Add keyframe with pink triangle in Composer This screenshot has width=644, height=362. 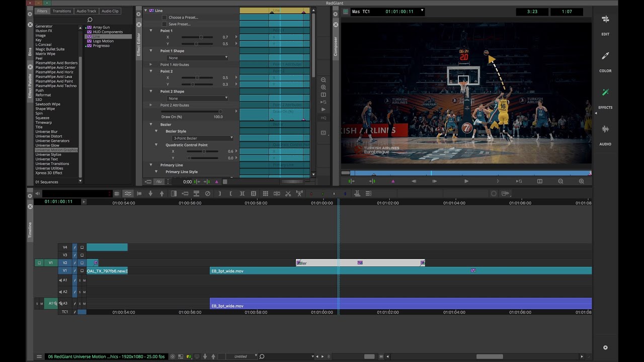(393, 181)
